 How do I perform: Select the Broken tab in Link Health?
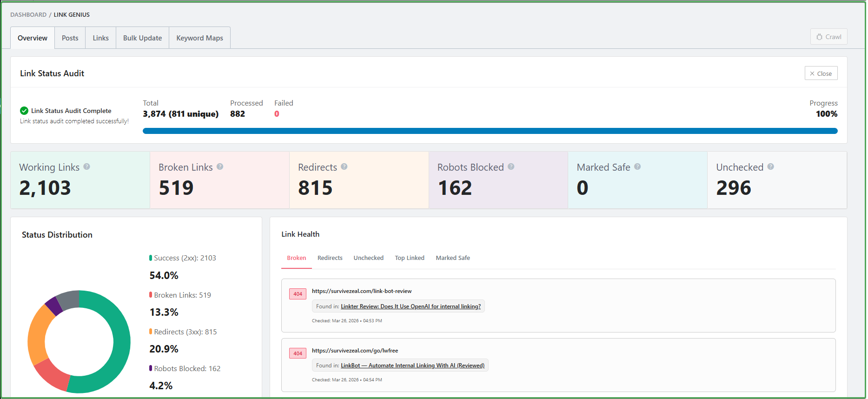click(x=297, y=258)
